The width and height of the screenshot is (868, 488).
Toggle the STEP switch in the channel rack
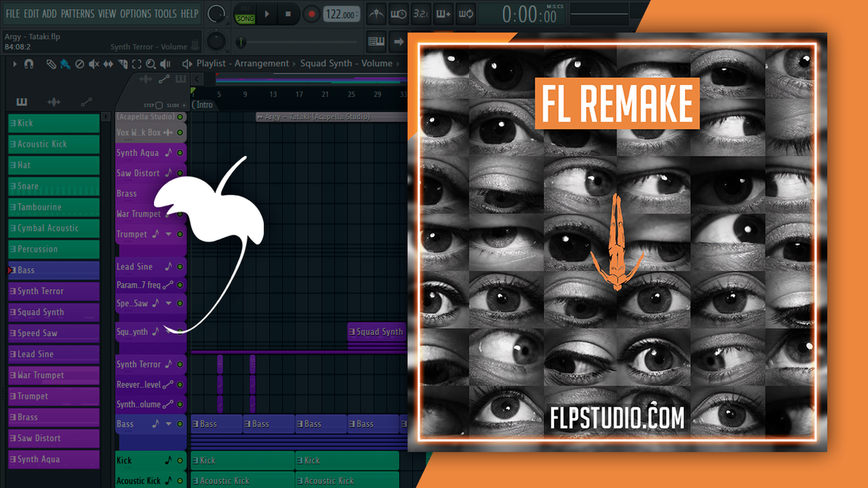click(158, 106)
